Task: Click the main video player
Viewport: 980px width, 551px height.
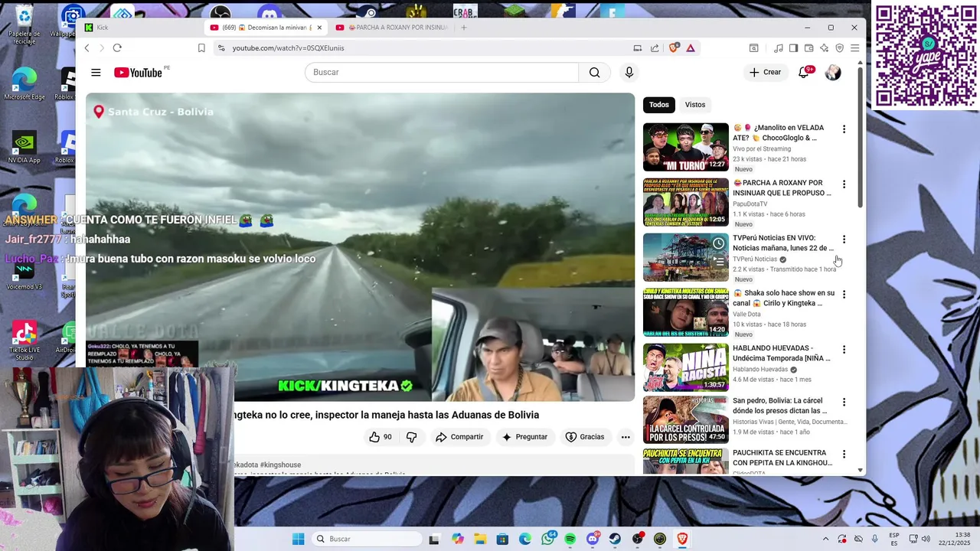Action: click(x=360, y=247)
